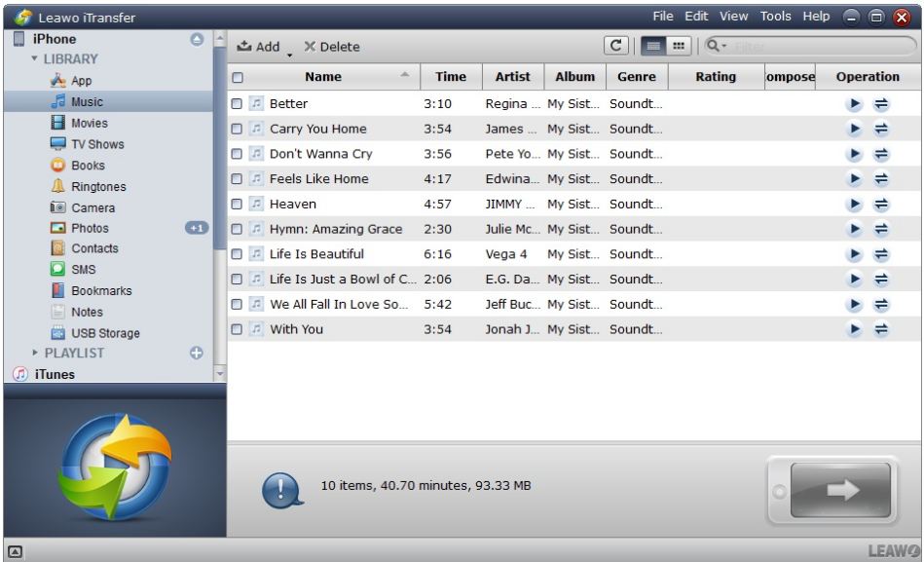Image resolution: width=924 pixels, height=562 pixels.
Task: Tick the checkbox next to With You
Action: click(237, 329)
